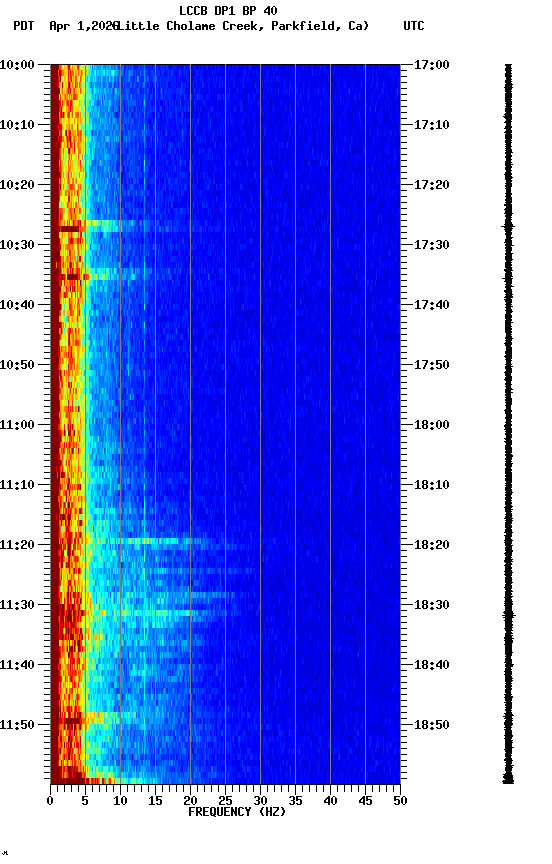This screenshot has width=552, height=864.
Task: Click the '10' frequency axis tick label
Action: [x=120, y=801]
